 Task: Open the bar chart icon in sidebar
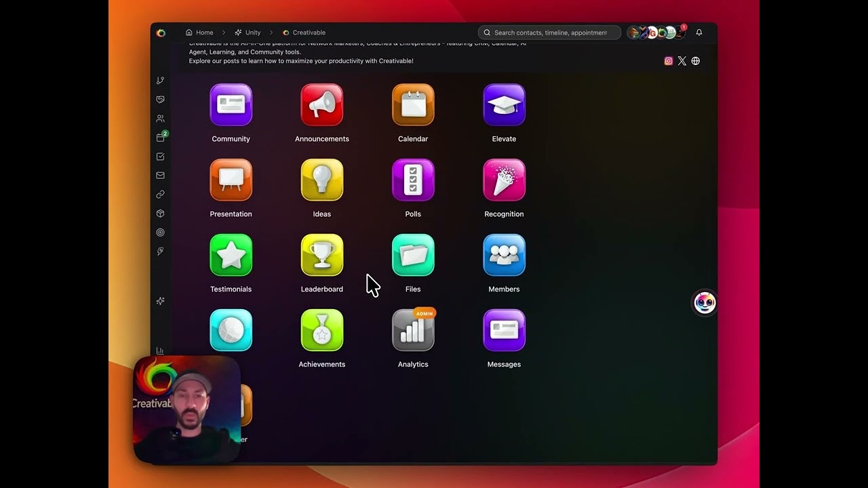[x=160, y=350]
